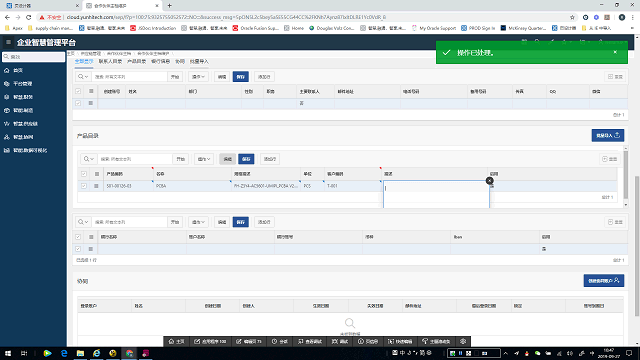Click 重置 reset button in contacts grid
Viewport: 640px width, 360px height.
tap(616, 77)
